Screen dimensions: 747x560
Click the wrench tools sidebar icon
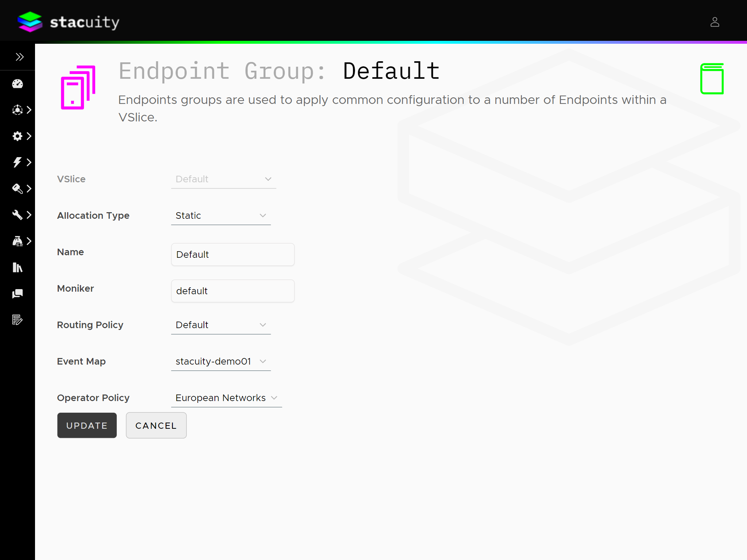(x=18, y=215)
